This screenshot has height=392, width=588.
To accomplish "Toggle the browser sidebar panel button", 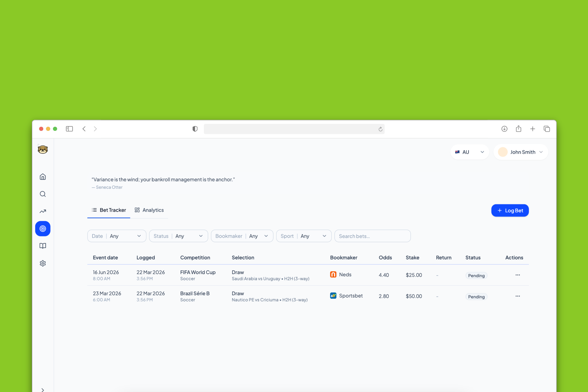I will 70,129.
